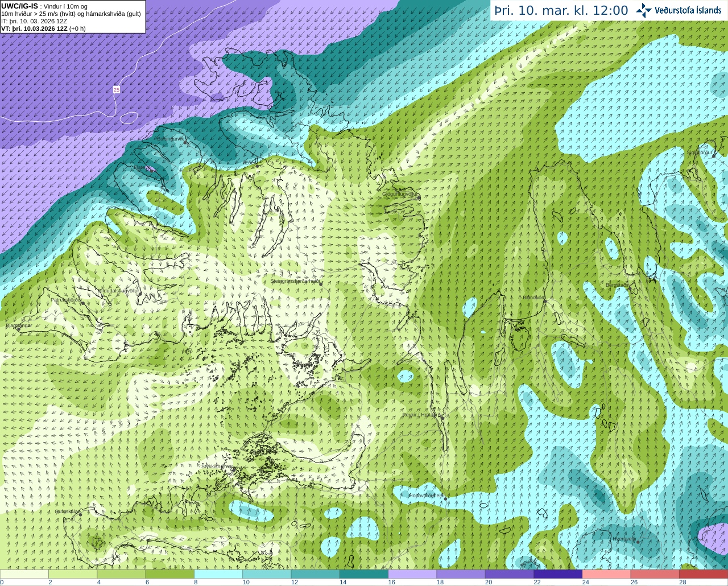Click the Gufuskálar station label
The height and width of the screenshot is (586, 728).
[x=67, y=511]
